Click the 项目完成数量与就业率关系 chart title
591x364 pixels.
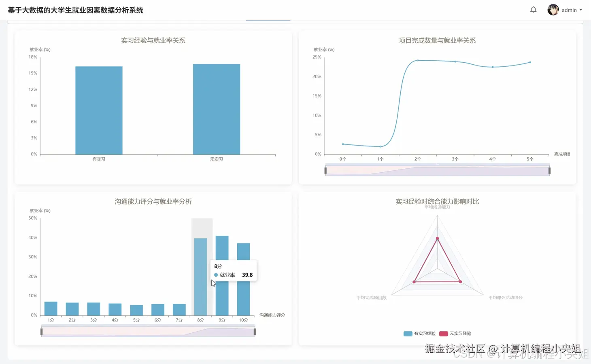point(437,40)
